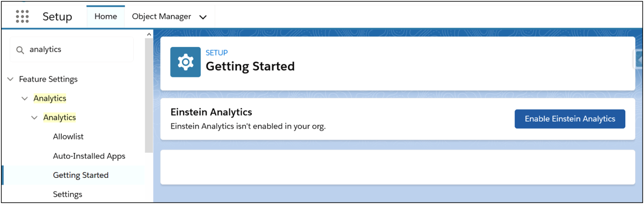Screen dimensions: 644x204
Task: Select Getting Started in sidebar
Action: click(x=81, y=175)
